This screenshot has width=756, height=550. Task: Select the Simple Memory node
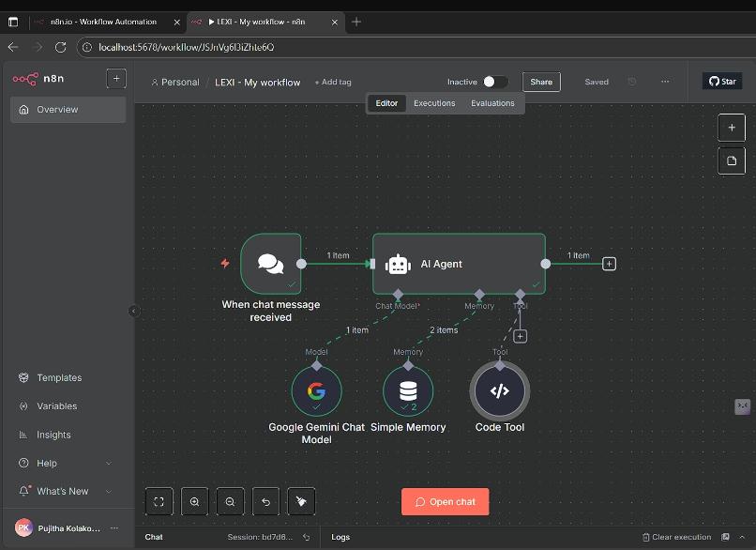coord(408,390)
